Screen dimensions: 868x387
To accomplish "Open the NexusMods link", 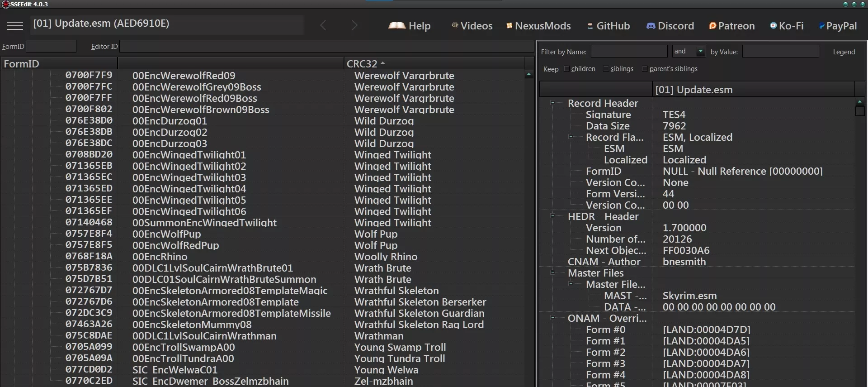I will 538,26.
